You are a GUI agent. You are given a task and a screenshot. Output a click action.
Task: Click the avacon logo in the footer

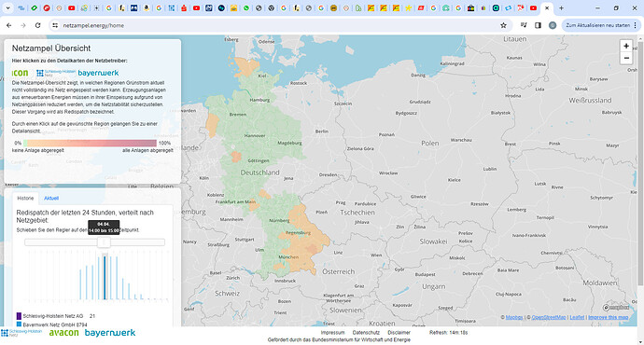[63, 333]
